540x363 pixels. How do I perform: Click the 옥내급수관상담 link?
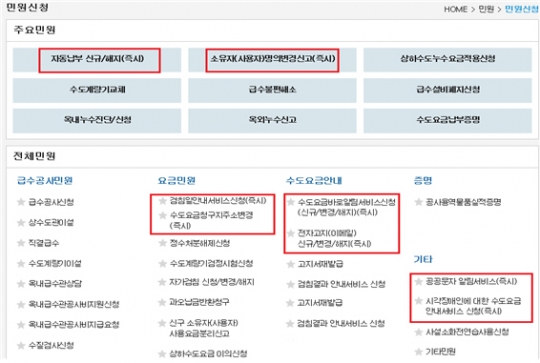[55, 284]
